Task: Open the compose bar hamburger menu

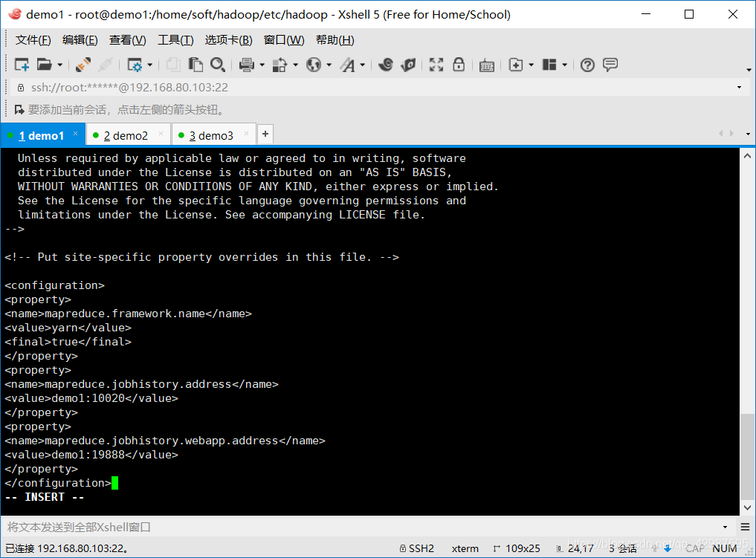Action: click(x=745, y=527)
